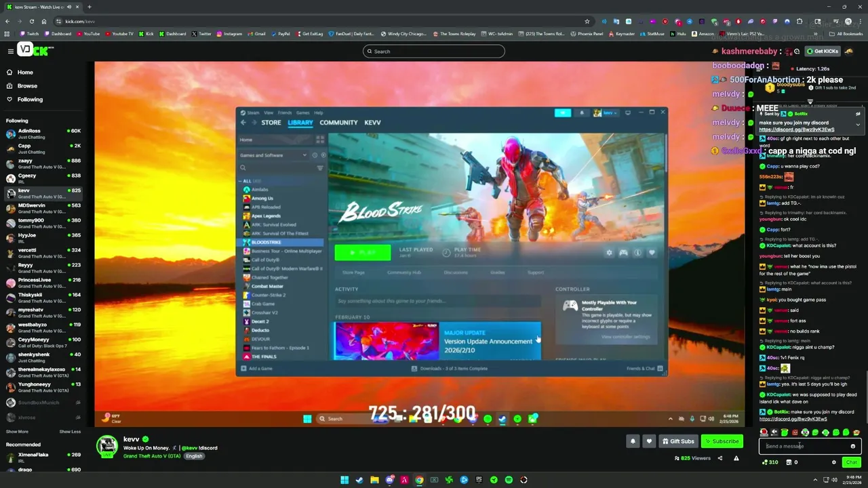Click Windows Start button on taskbar
The height and width of the screenshot is (488, 868).
pos(344,480)
